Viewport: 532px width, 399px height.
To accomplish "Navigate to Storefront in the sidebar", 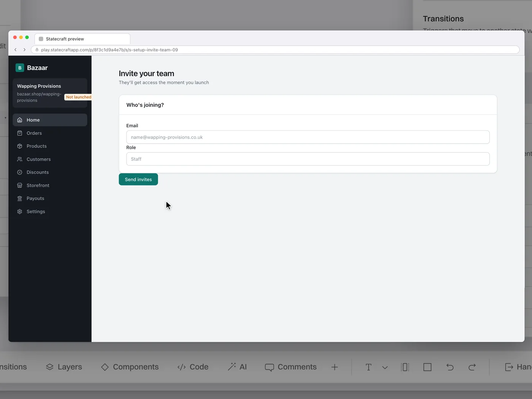I will tap(50, 185).
